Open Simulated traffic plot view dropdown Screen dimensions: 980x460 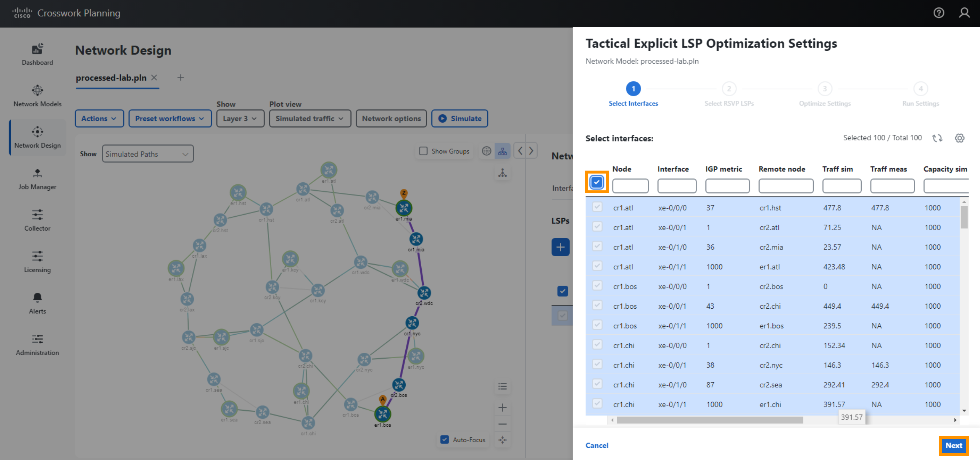pyautogui.click(x=310, y=118)
